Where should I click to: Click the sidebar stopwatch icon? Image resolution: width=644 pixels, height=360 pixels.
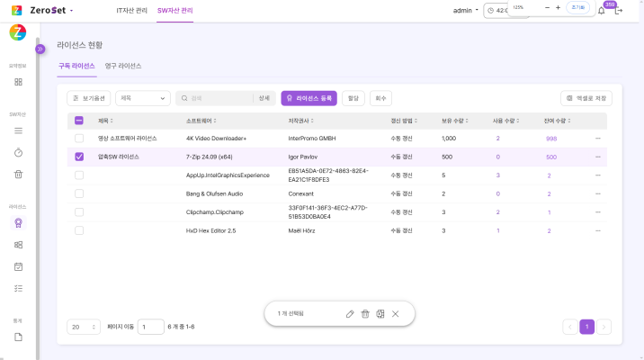click(18, 152)
